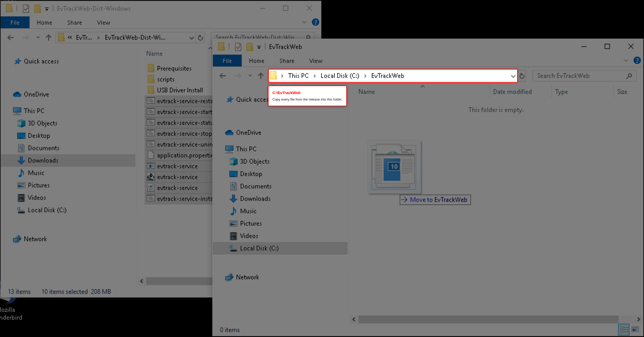Select Downloads in Dist-Windows window sidebar
Viewport: 644px width, 337px height.
(x=68, y=160)
